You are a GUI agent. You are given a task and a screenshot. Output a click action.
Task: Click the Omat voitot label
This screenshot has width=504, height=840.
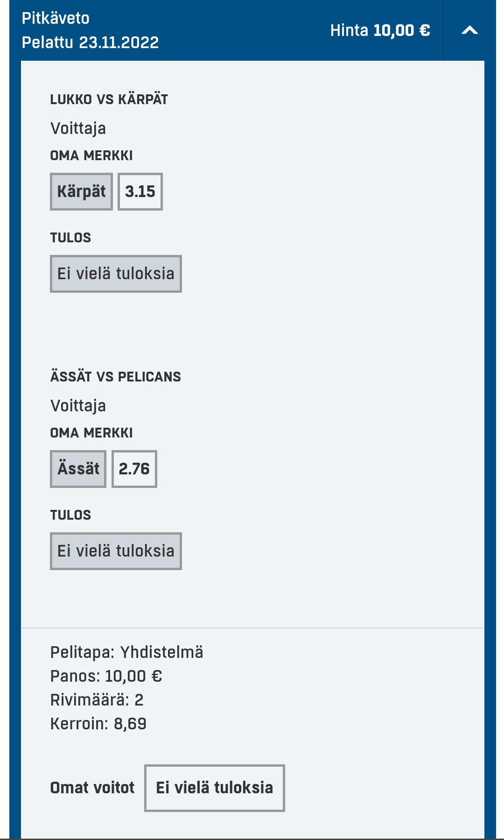point(92,788)
